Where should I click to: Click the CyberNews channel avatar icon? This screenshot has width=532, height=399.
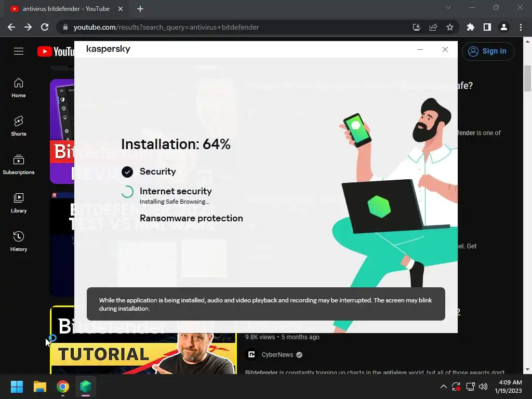click(251, 354)
